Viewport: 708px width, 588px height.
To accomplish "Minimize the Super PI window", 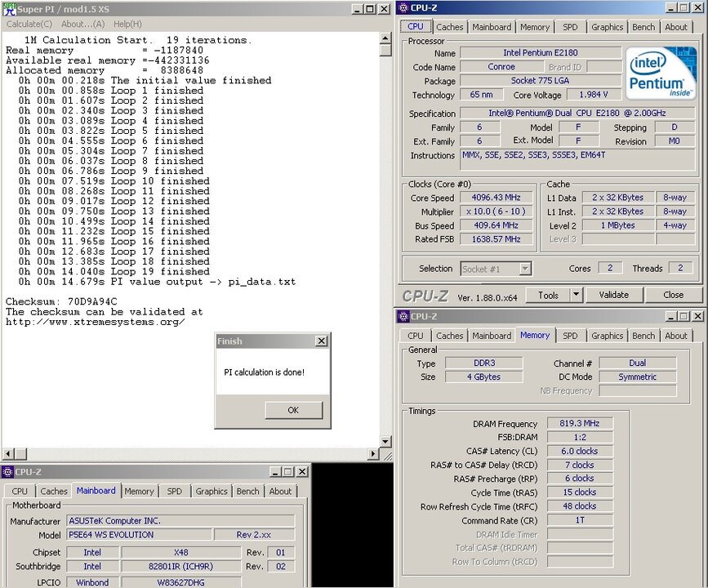I will click(x=357, y=9).
